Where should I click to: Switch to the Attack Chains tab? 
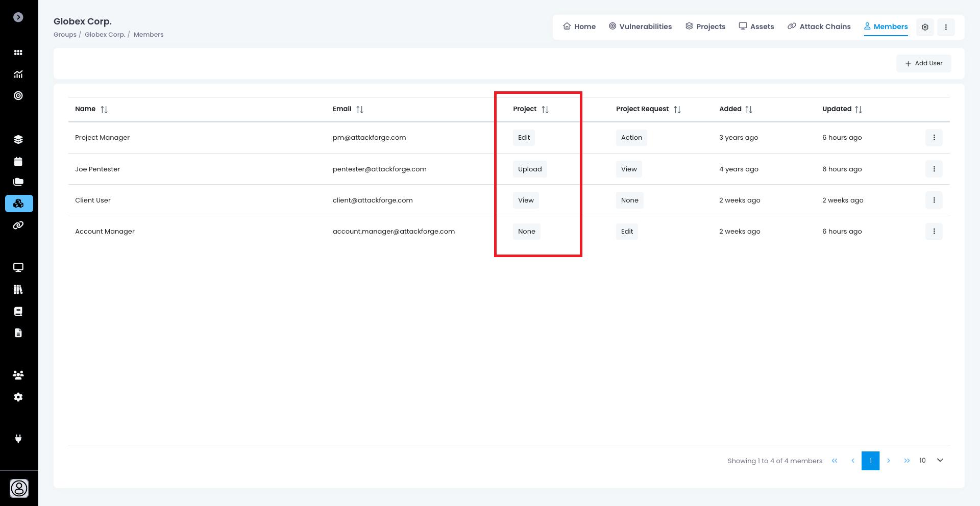tap(819, 27)
